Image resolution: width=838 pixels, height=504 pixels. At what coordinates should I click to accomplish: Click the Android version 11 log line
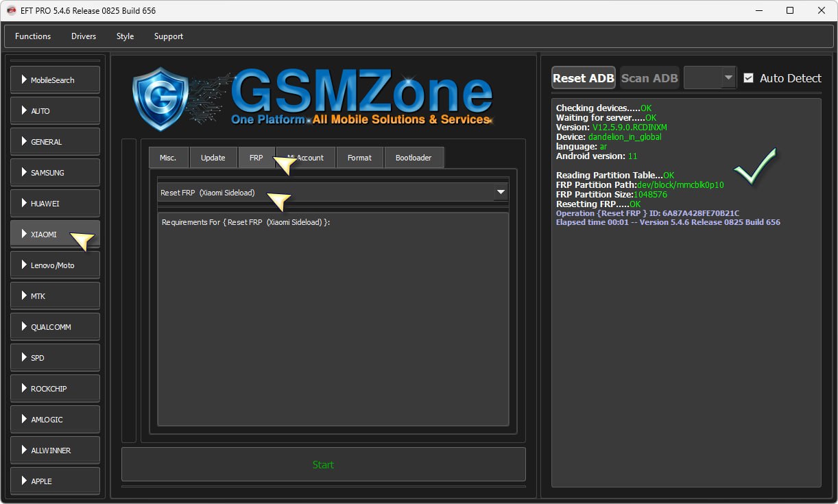(x=597, y=156)
